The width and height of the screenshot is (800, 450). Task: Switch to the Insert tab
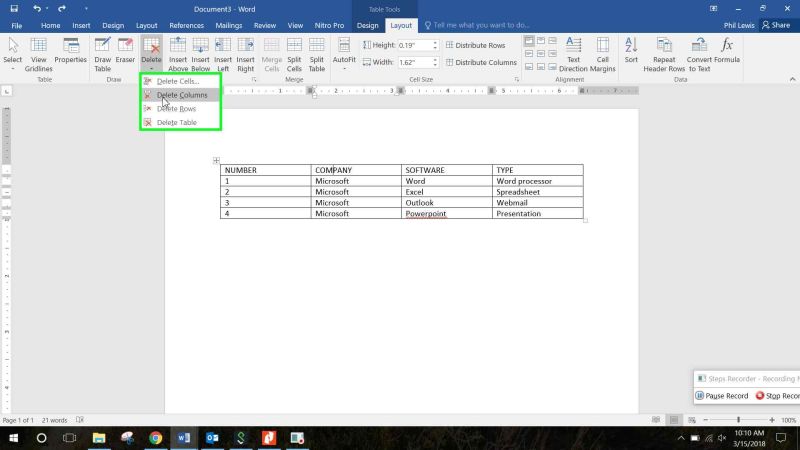[x=81, y=26]
